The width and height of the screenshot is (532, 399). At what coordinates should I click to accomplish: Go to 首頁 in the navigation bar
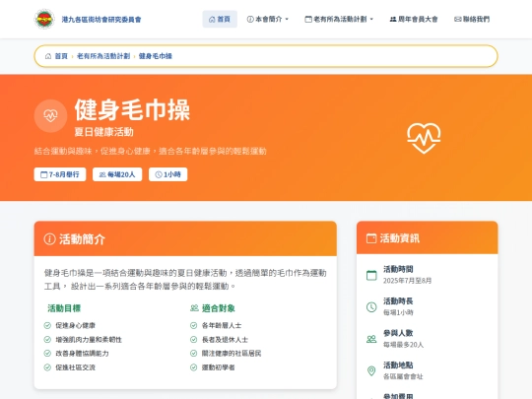coord(220,19)
